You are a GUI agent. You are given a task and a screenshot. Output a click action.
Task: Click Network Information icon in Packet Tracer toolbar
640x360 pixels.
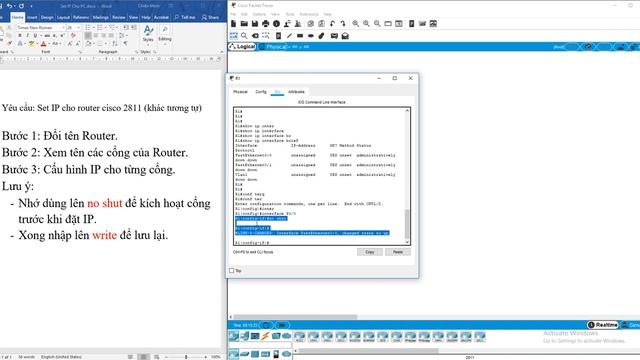[x=276, y=24]
